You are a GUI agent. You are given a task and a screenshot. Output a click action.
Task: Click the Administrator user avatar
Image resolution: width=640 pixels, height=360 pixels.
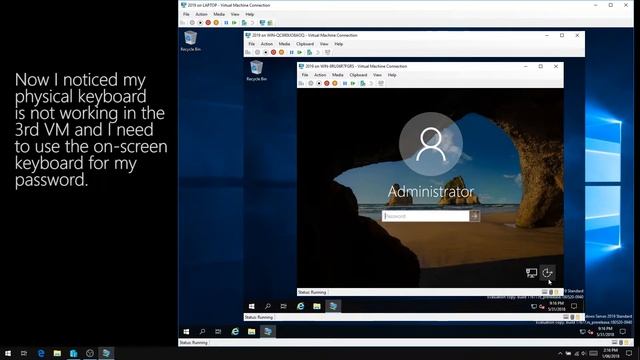coord(431,144)
